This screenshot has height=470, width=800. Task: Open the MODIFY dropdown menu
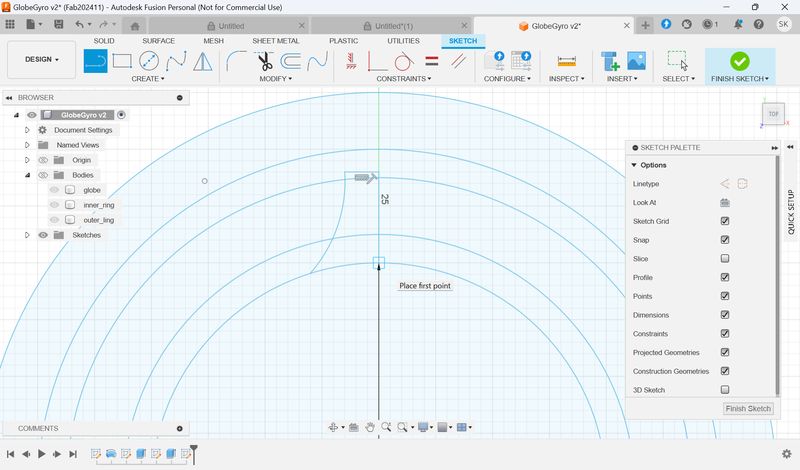pyautogui.click(x=276, y=79)
